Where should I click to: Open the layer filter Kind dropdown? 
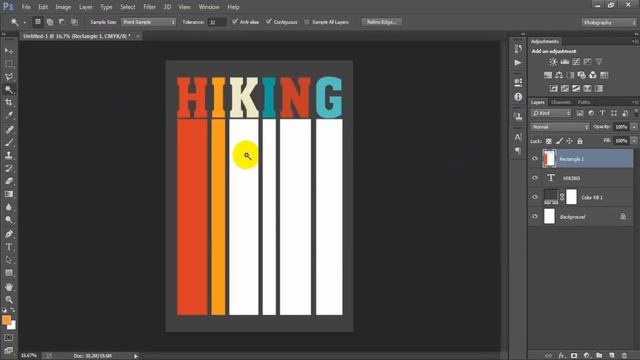coord(551,113)
